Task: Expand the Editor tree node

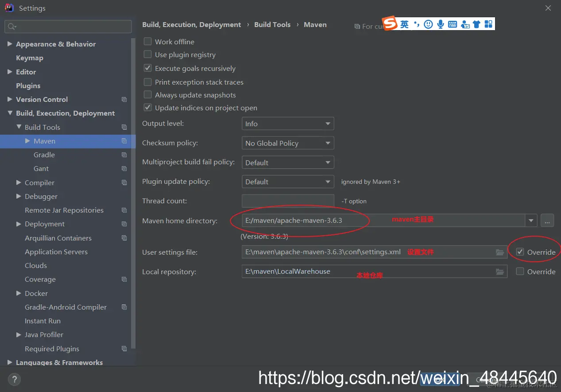Action: click(x=10, y=72)
